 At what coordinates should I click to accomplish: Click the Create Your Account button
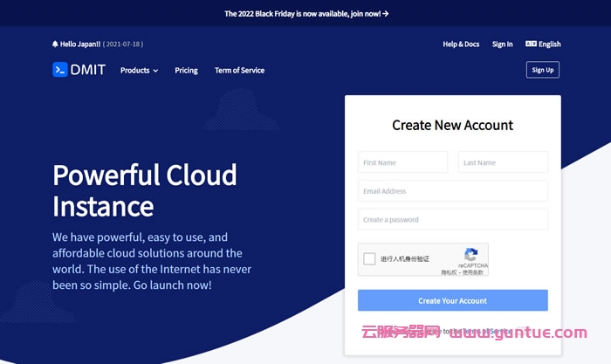[452, 301]
